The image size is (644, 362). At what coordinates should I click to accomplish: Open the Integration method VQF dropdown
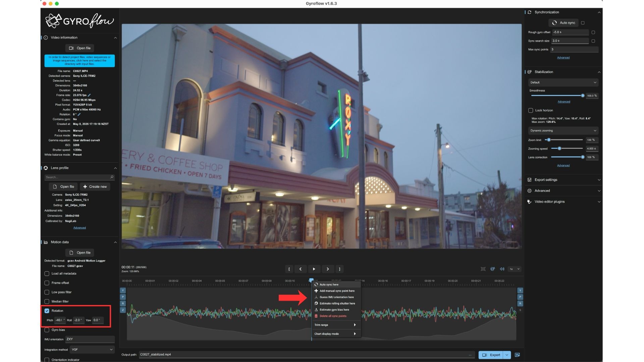pos(92,350)
